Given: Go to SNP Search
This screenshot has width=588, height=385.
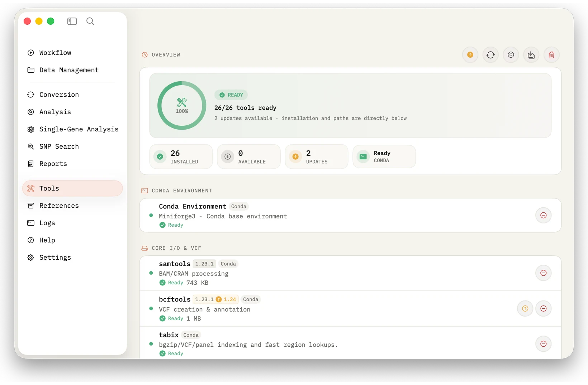Looking at the screenshot, I should click(x=72, y=146).
